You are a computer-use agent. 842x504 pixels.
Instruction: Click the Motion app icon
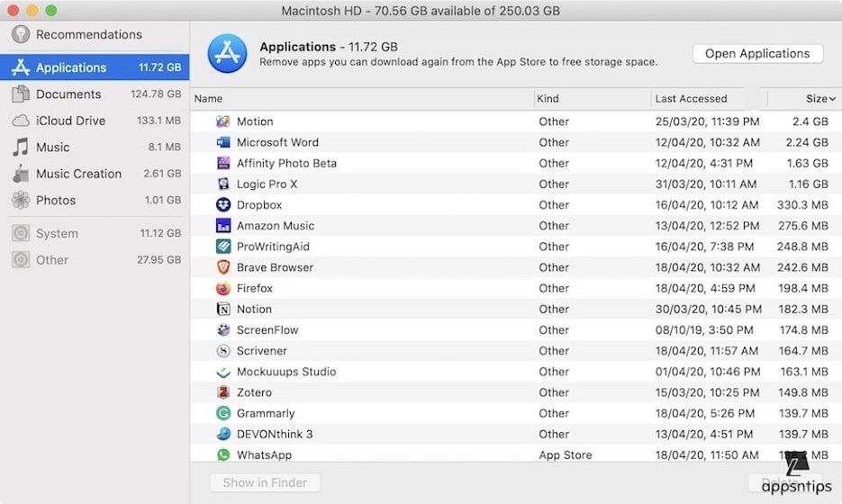[223, 121]
